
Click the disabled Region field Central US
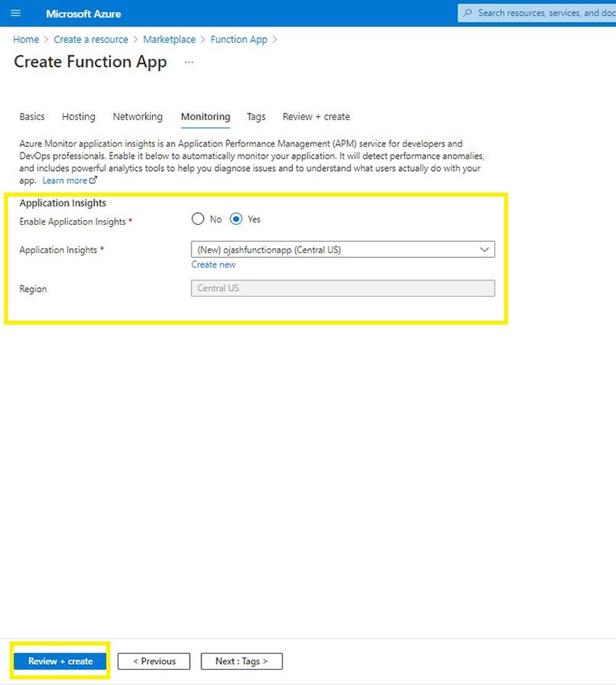click(343, 289)
